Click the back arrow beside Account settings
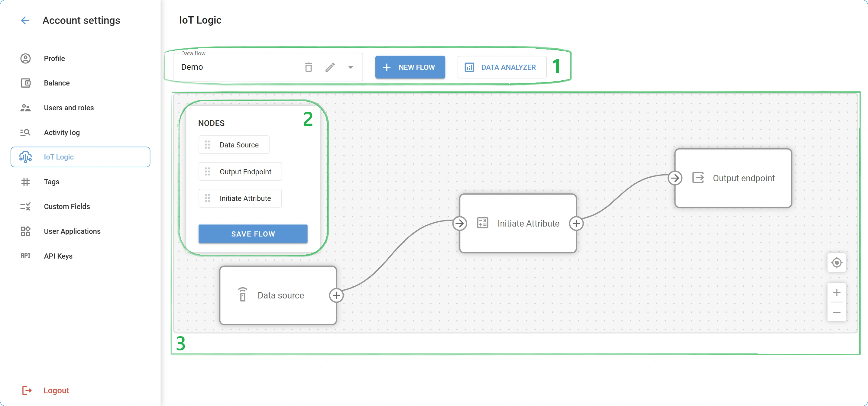The width and height of the screenshot is (868, 406). pyautogui.click(x=25, y=21)
